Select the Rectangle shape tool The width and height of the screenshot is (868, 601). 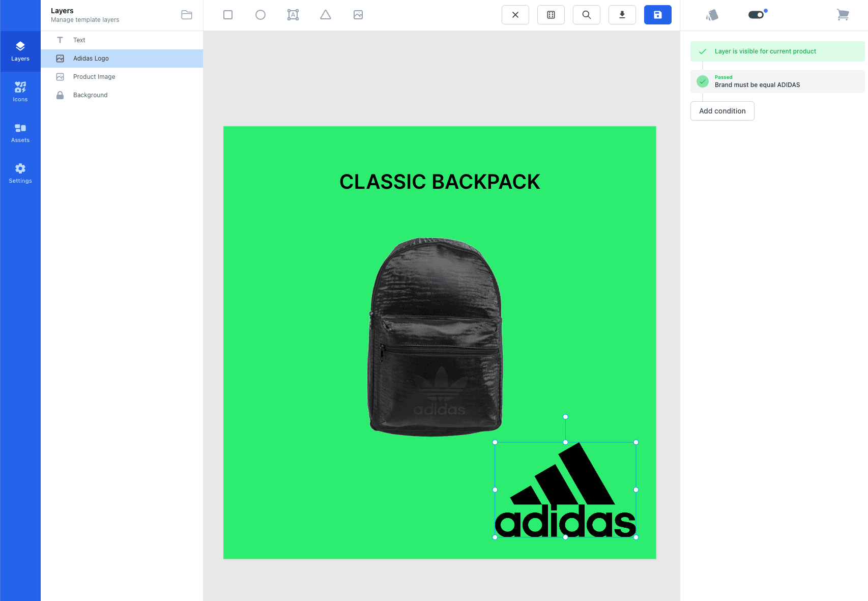coord(227,15)
